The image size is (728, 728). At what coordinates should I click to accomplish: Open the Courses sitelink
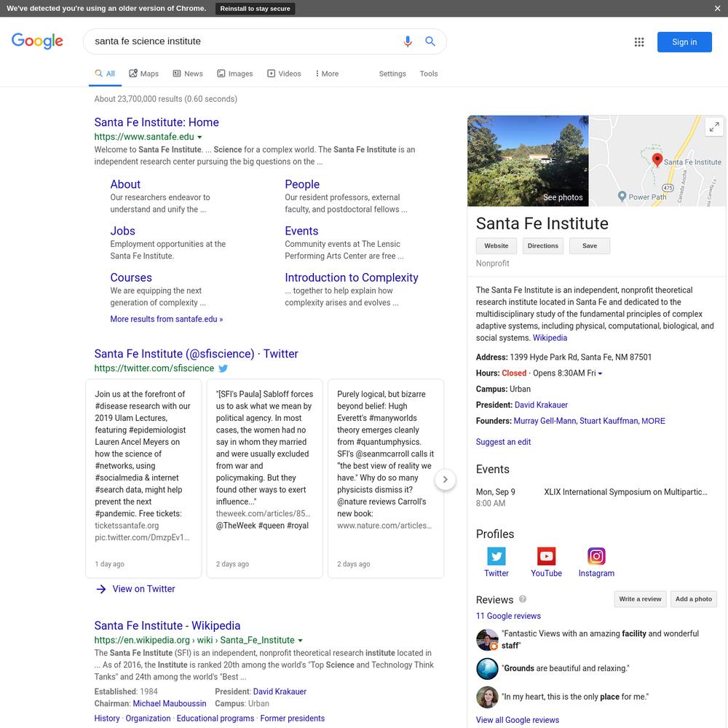pyautogui.click(x=131, y=277)
